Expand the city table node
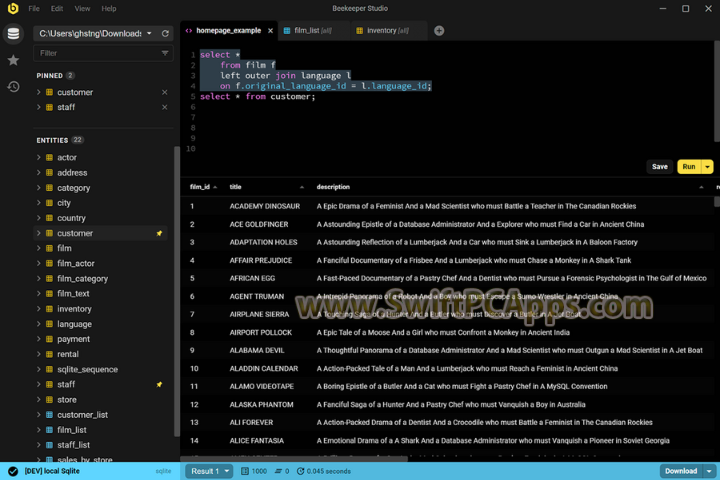This screenshot has width=720, height=480. [x=39, y=203]
